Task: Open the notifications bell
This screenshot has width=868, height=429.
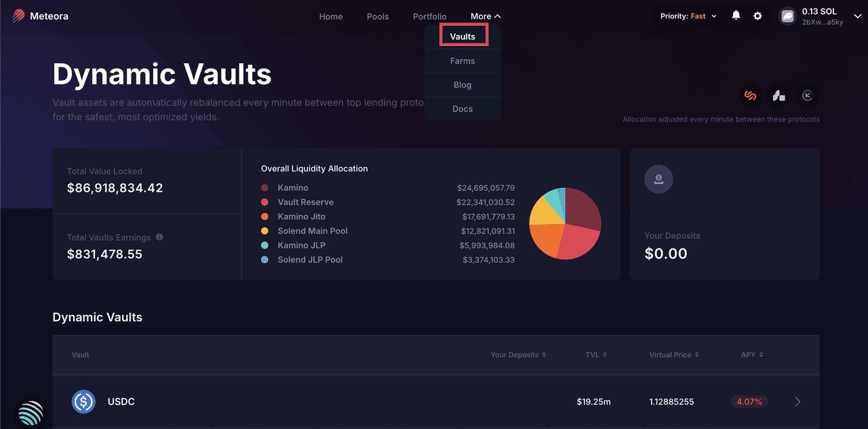Action: [736, 16]
